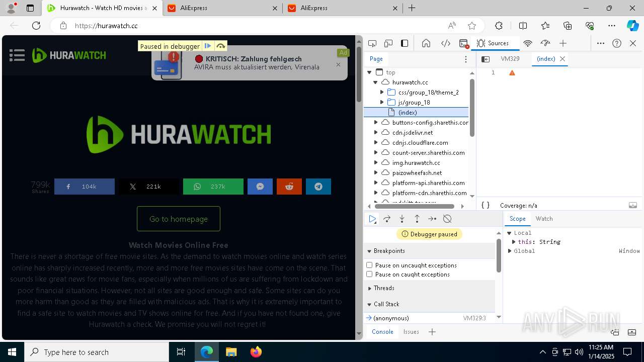Screen dimensions: 644x362
Task: Add more tools with the plus icon
Action: click(563, 43)
